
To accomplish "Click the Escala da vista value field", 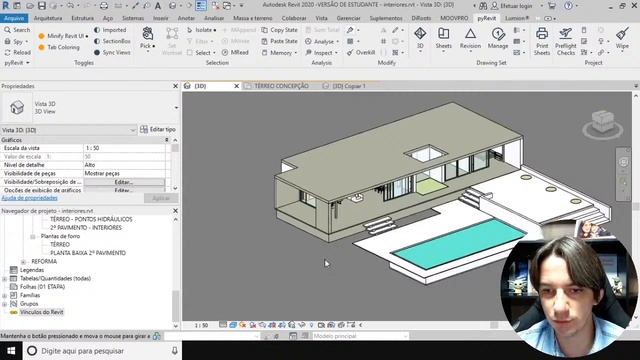I will click(x=124, y=148).
